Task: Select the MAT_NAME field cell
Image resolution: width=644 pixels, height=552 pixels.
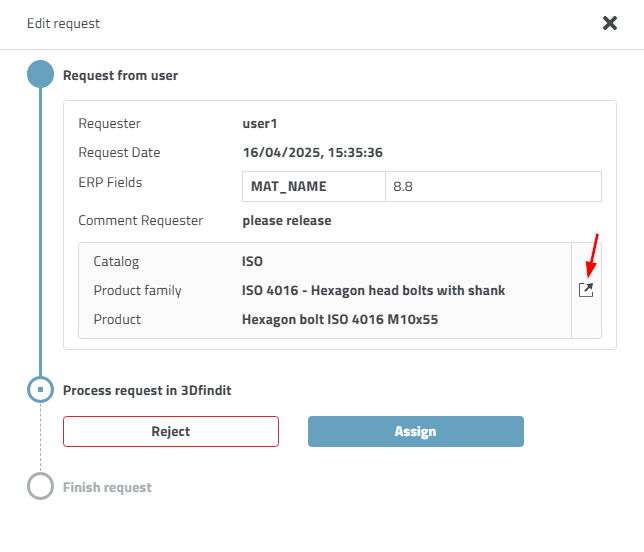Action: (x=313, y=186)
